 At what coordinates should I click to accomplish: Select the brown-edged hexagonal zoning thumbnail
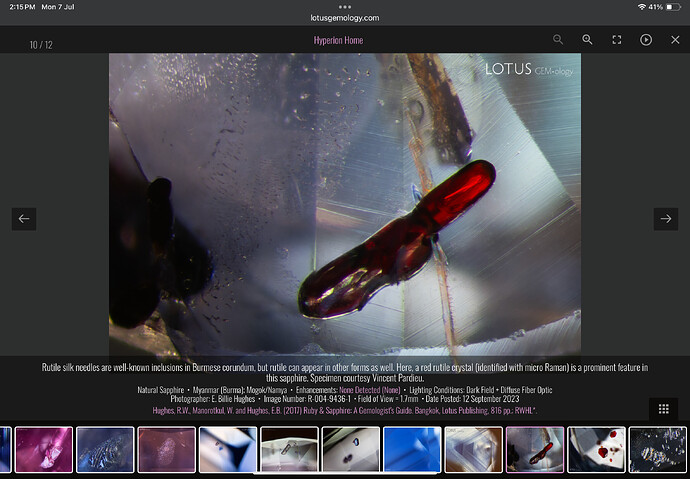tap(473, 450)
